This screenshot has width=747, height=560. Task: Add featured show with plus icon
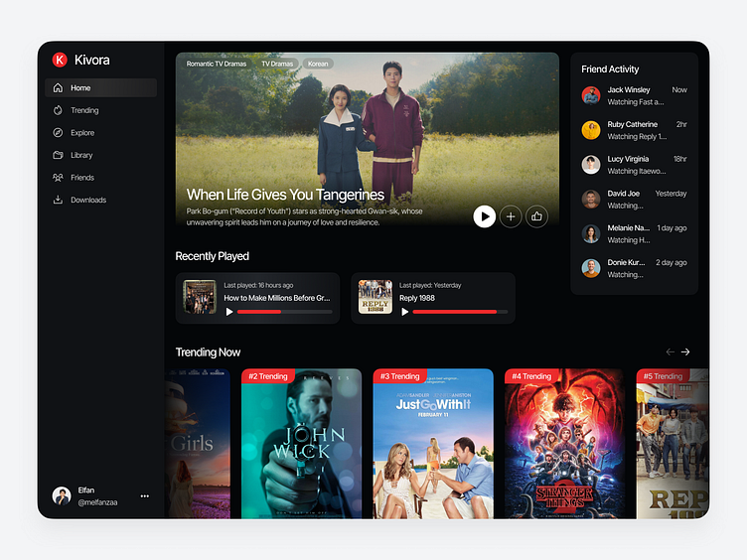coord(511,216)
